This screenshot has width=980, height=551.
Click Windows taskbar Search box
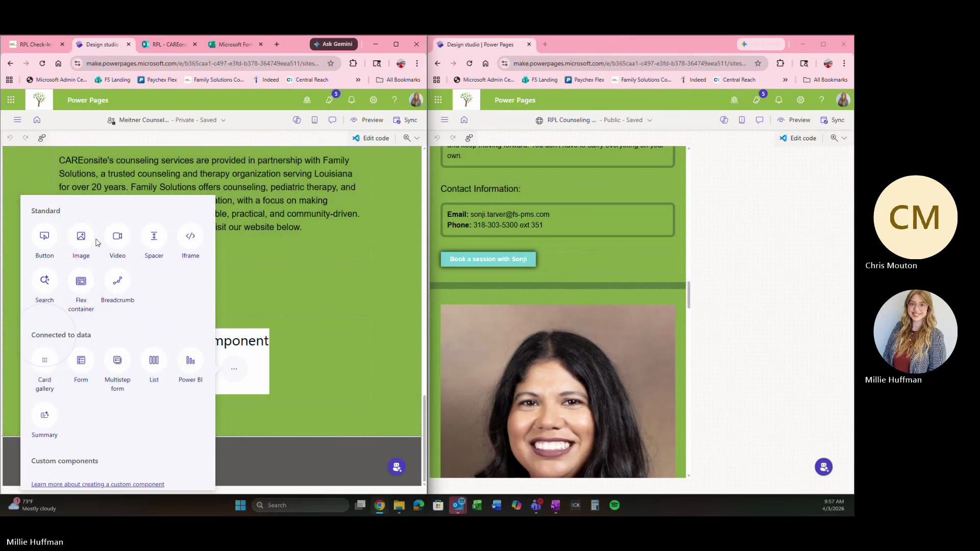point(300,505)
